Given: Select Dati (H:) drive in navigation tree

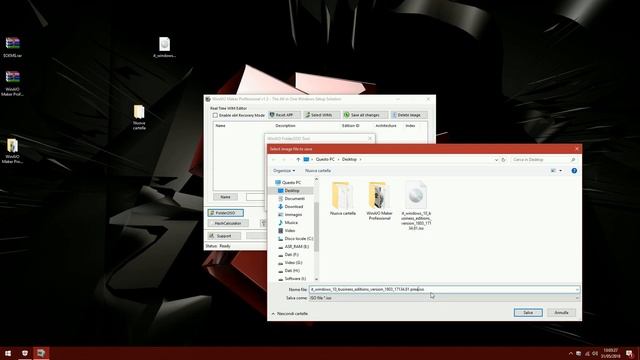Looking at the screenshot, I should (x=289, y=271).
